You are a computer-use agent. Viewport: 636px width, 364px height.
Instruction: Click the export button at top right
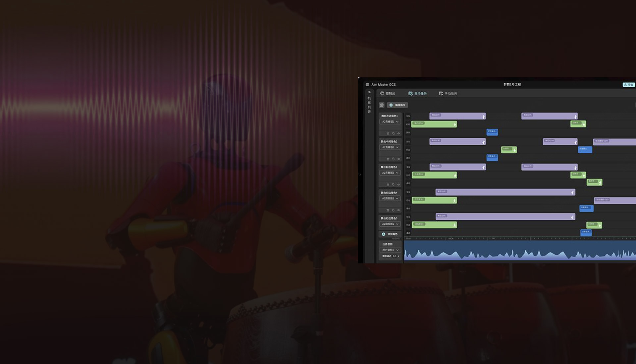point(628,85)
